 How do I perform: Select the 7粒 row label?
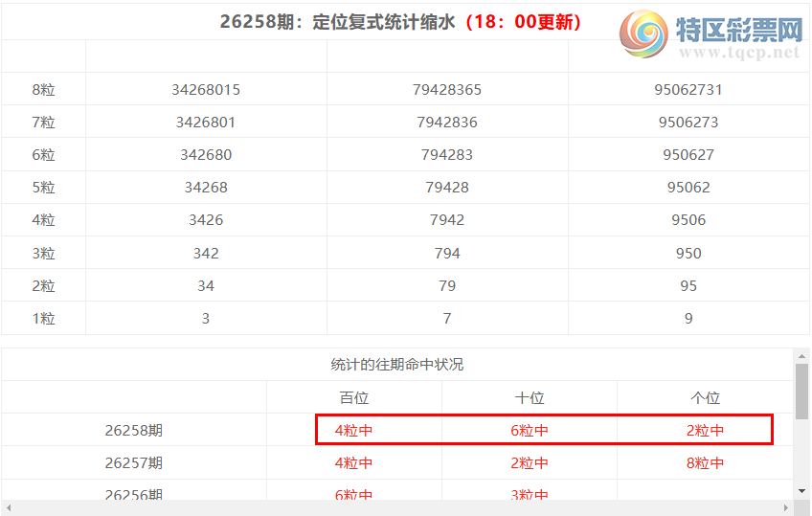[43, 123]
